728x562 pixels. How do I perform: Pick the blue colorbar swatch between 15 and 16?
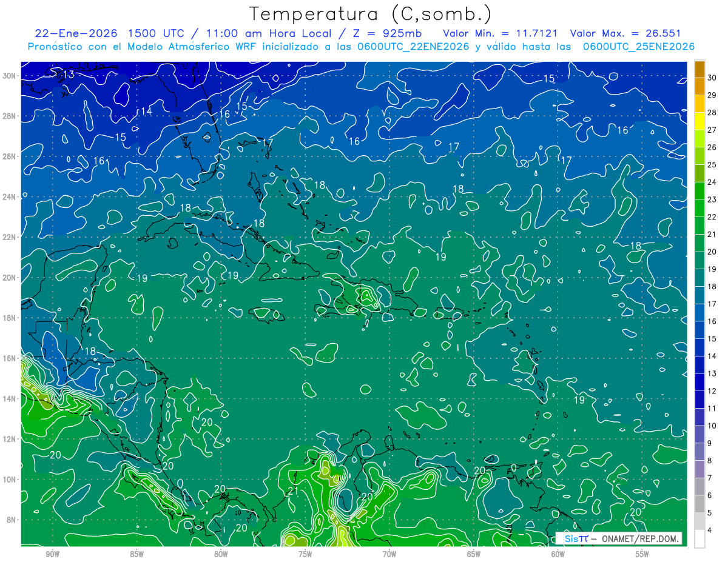pos(699,330)
